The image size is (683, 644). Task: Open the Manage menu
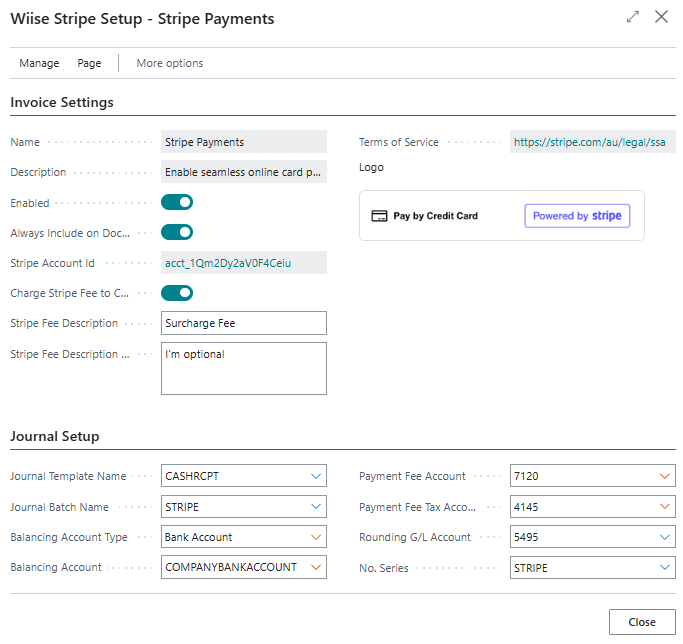39,63
